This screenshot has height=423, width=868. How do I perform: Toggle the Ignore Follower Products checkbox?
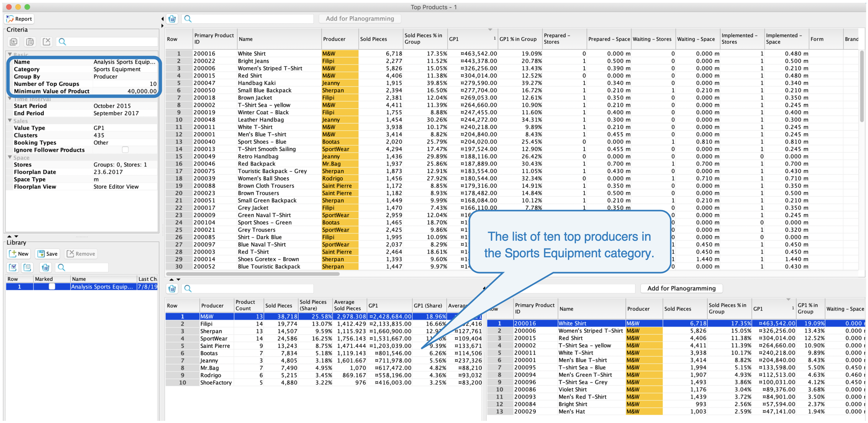click(125, 150)
